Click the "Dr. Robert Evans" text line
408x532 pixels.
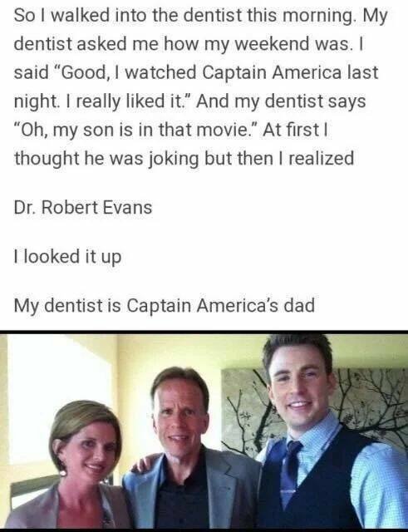tap(83, 207)
